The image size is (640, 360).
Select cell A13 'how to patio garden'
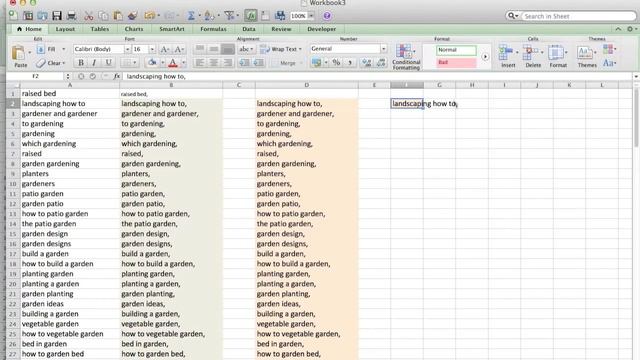click(x=69, y=214)
